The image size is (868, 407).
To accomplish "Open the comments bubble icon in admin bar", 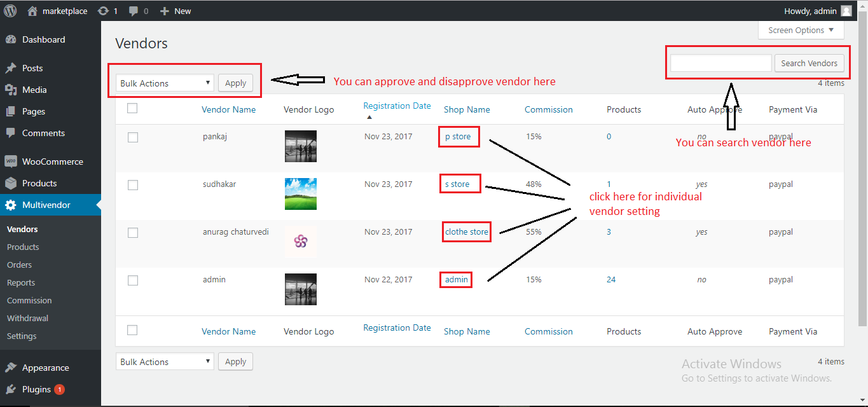I will click(133, 11).
